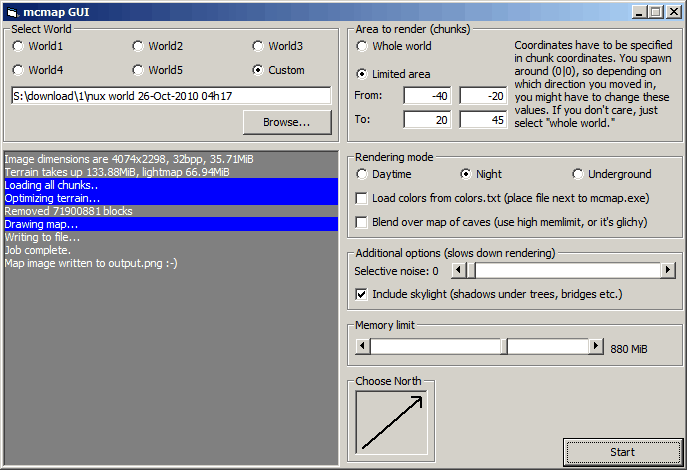Maximize the mcmap GUI window

point(656,12)
